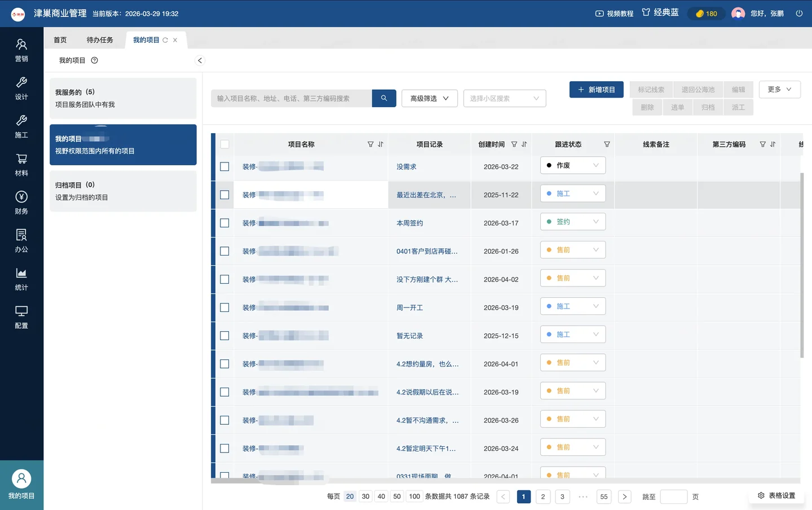
Task: Click the power logout icon
Action: click(799, 14)
